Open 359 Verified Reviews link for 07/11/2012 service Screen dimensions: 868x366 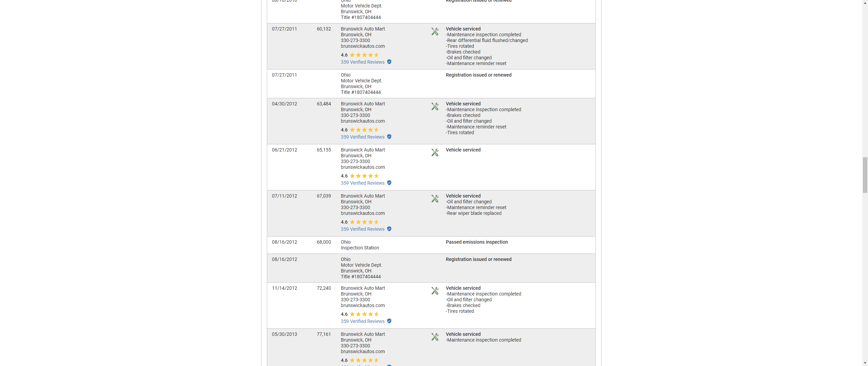click(x=362, y=229)
